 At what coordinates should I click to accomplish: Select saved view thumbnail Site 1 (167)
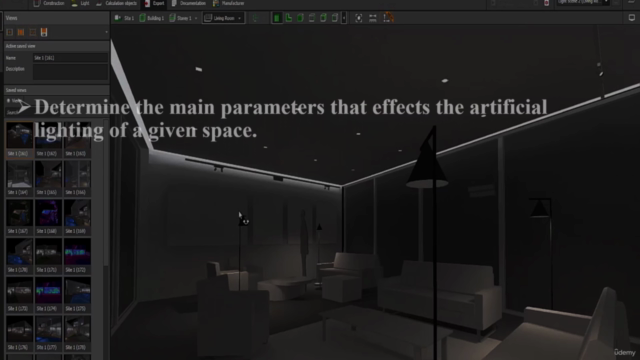(19, 217)
